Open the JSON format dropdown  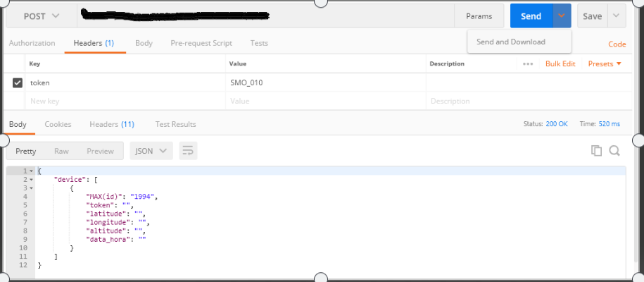(151, 151)
